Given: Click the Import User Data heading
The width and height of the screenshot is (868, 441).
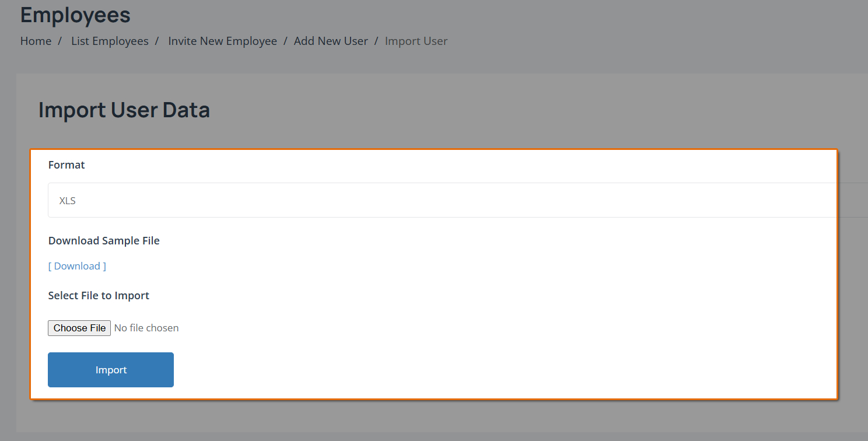Looking at the screenshot, I should click(124, 110).
